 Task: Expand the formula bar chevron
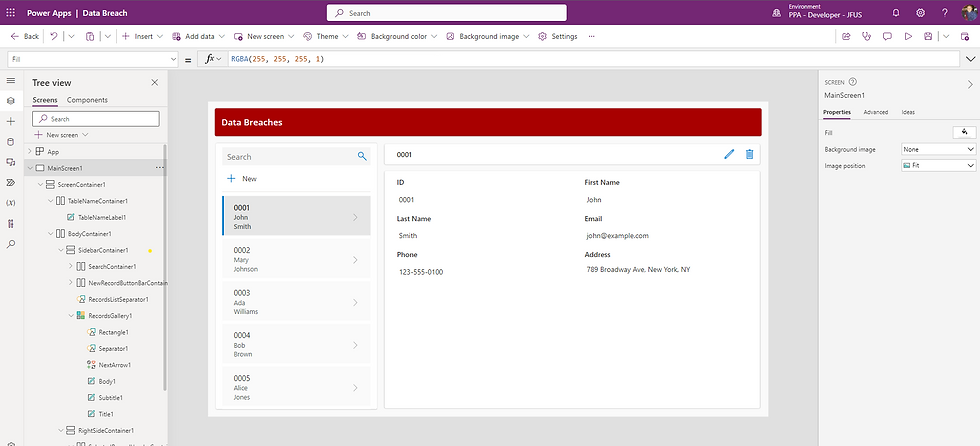pos(971,59)
